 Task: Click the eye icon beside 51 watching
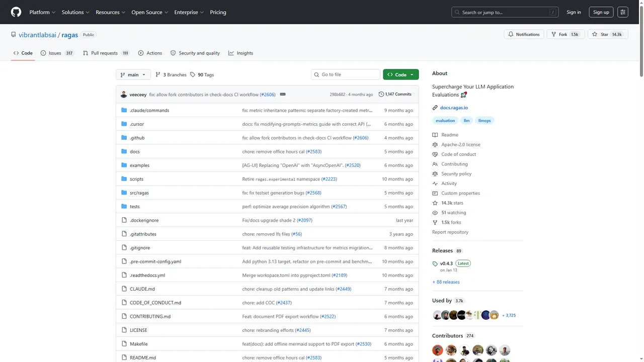tap(435, 213)
